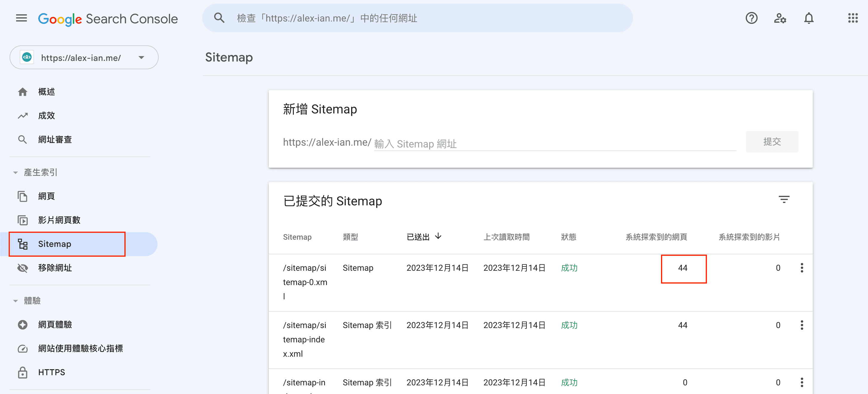Open the Google apps grid
Screen dimensions: 868x394
pyautogui.click(x=852, y=18)
